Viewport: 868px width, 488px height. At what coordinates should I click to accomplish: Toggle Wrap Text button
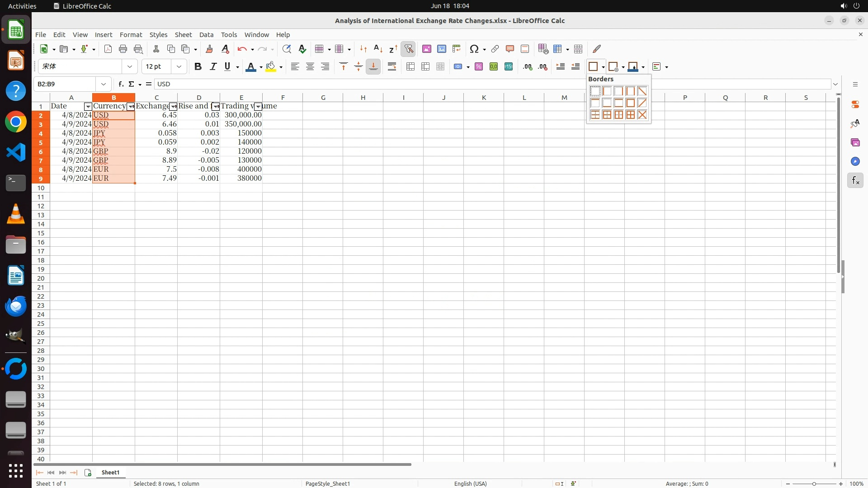coord(392,67)
